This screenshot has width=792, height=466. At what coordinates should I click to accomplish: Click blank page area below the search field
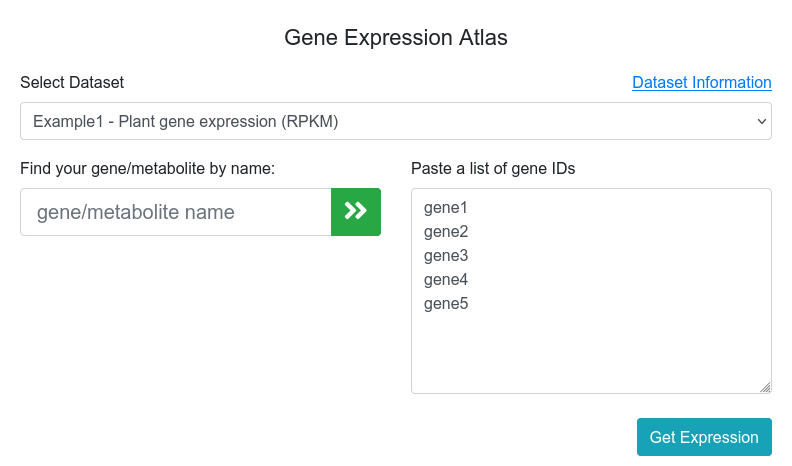[200, 340]
